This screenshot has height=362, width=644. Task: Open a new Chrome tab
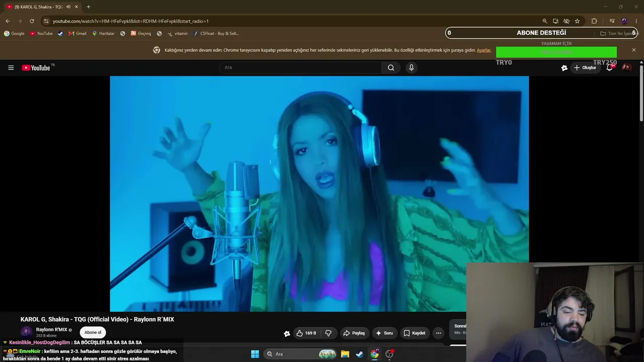(89, 7)
